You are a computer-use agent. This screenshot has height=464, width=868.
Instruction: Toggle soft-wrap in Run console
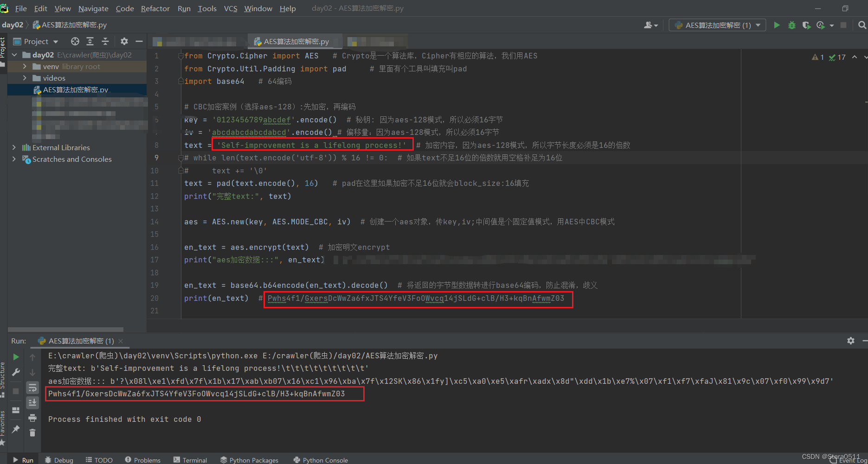32,388
